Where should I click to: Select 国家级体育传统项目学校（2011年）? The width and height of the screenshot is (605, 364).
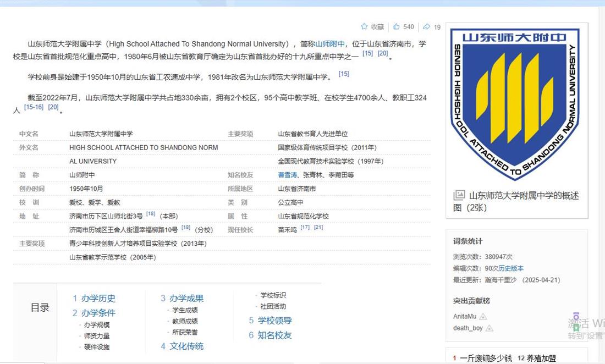327,148
